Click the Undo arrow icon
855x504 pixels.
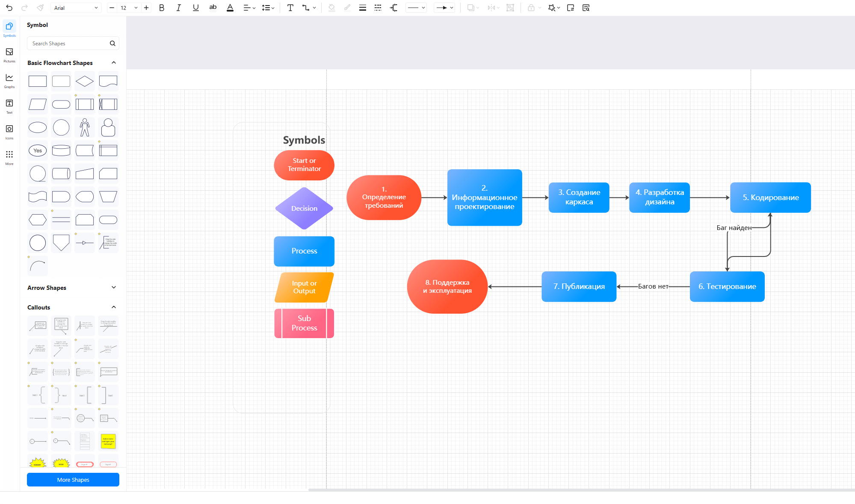pyautogui.click(x=9, y=8)
